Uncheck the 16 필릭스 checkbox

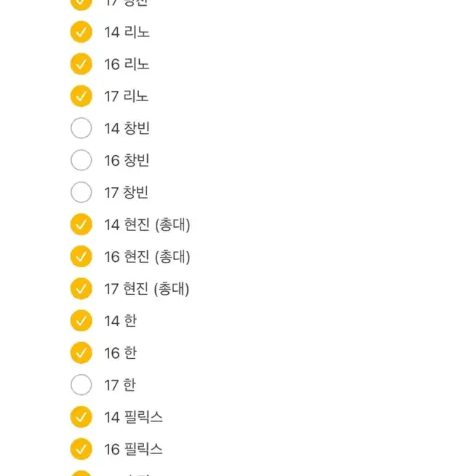[81, 449]
